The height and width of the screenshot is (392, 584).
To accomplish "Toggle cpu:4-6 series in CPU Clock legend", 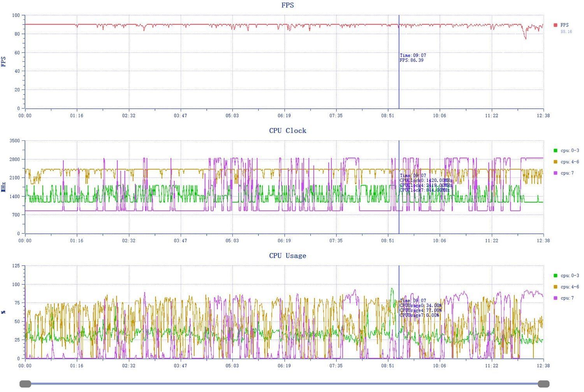I will pyautogui.click(x=570, y=162).
